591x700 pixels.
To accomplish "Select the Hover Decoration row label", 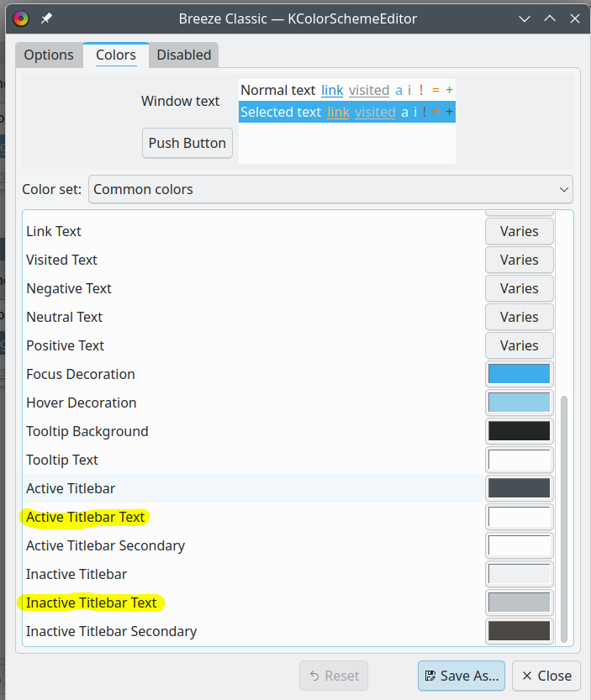I will 82,403.
